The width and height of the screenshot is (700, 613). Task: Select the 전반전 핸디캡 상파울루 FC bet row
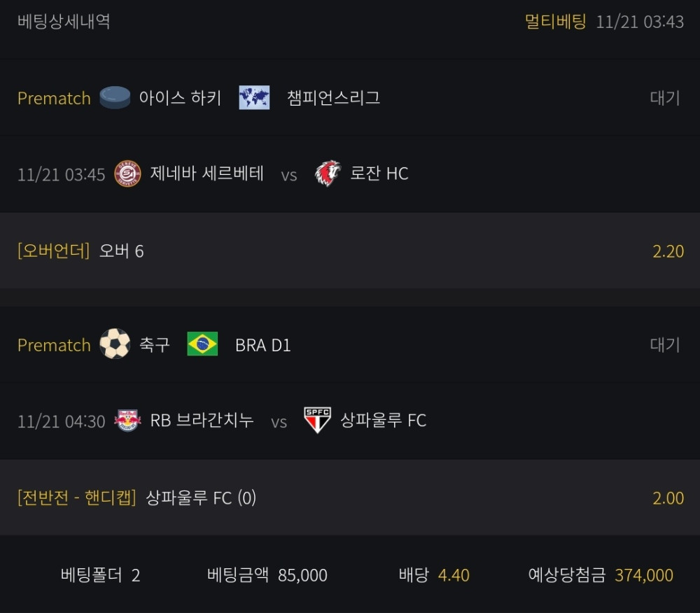click(350, 498)
